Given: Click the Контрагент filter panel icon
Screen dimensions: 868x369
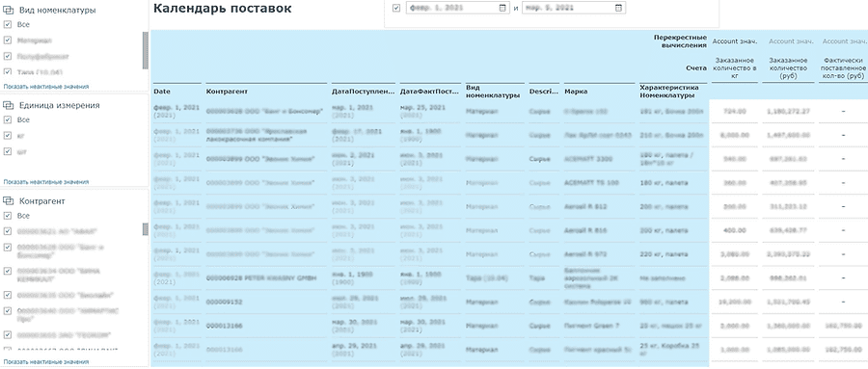Looking at the screenshot, I should tap(9, 201).
